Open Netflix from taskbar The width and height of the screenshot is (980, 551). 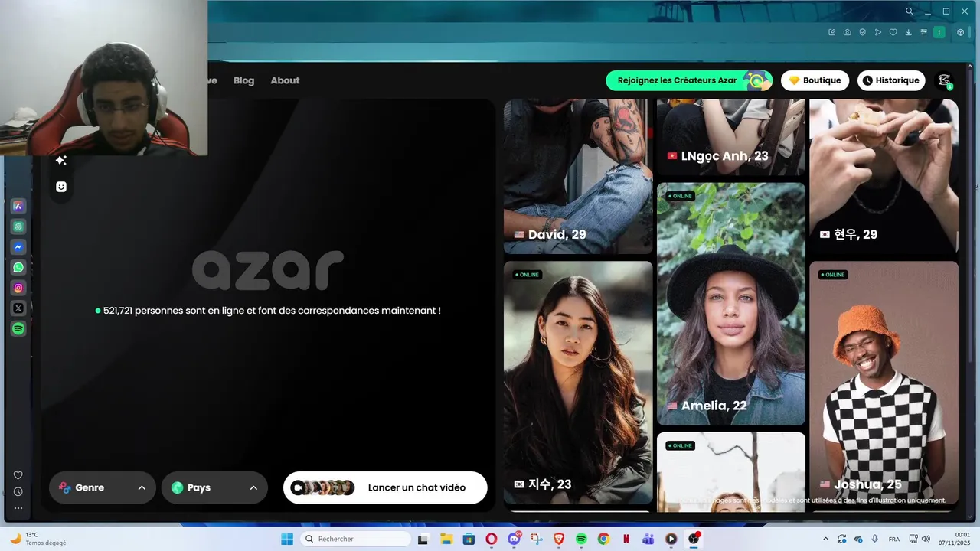point(626,539)
